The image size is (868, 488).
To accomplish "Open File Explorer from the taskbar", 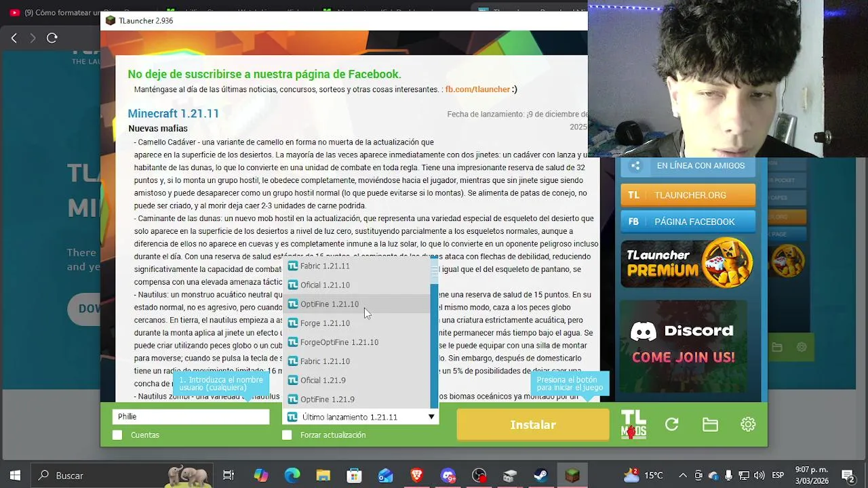I will point(323,476).
